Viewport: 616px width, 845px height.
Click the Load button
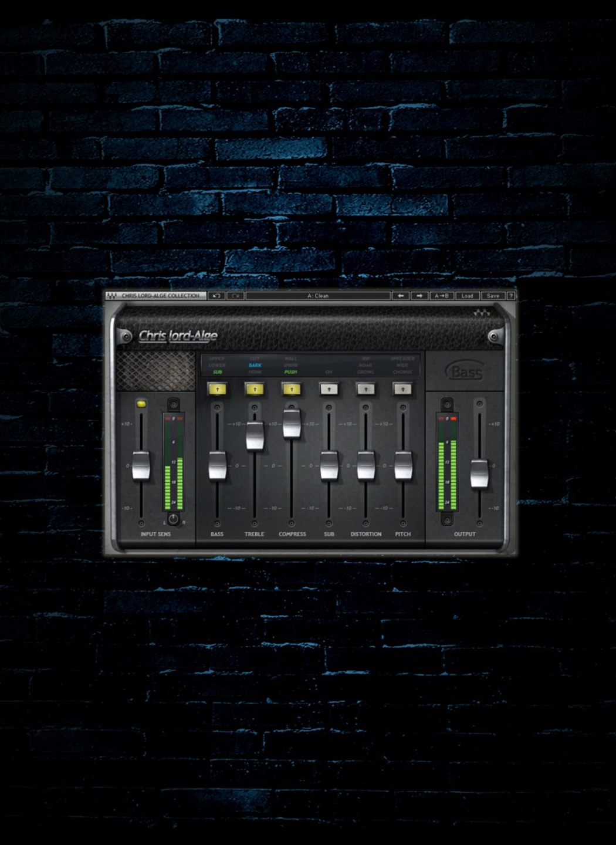(x=468, y=296)
